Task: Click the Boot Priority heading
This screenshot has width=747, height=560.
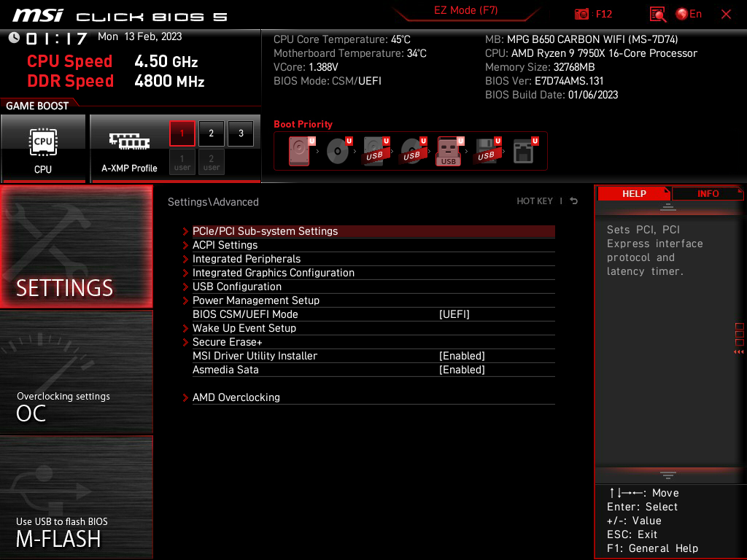Action: click(x=303, y=124)
